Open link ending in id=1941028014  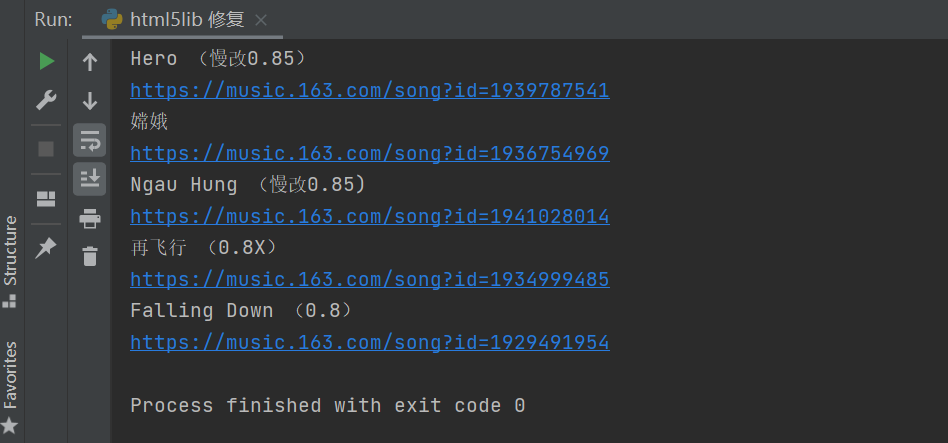pyautogui.click(x=369, y=216)
